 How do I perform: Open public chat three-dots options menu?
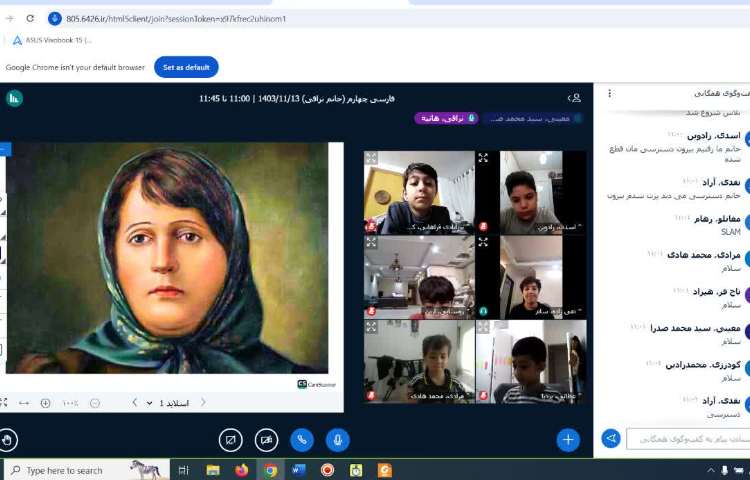609,93
